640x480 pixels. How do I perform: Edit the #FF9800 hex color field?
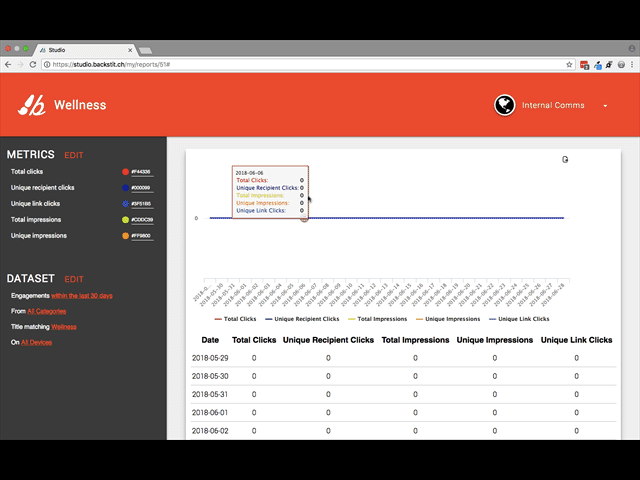pos(142,236)
